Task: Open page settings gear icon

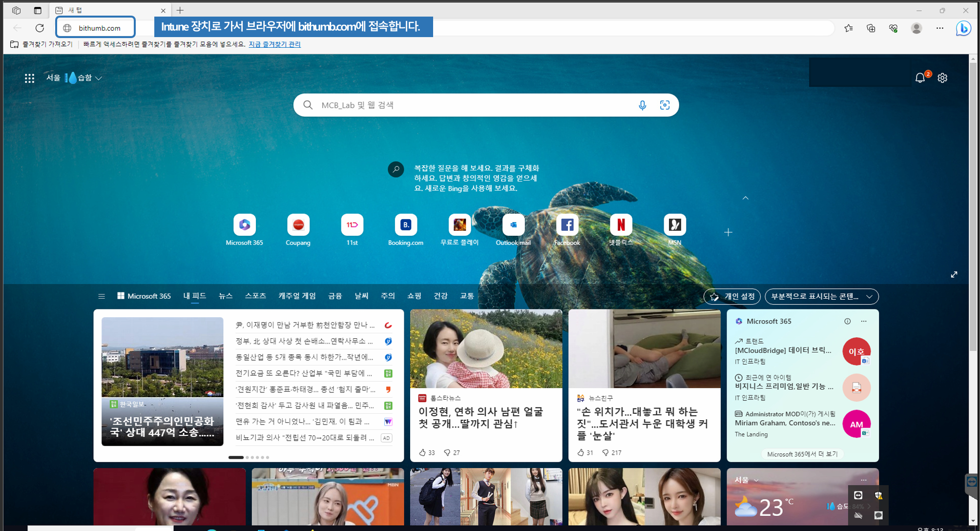Action: coord(942,78)
